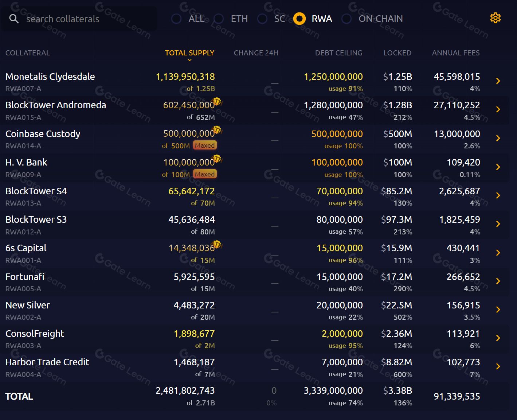
Task: Click total debt ceiling 3,339,000,000
Action: coord(333,390)
